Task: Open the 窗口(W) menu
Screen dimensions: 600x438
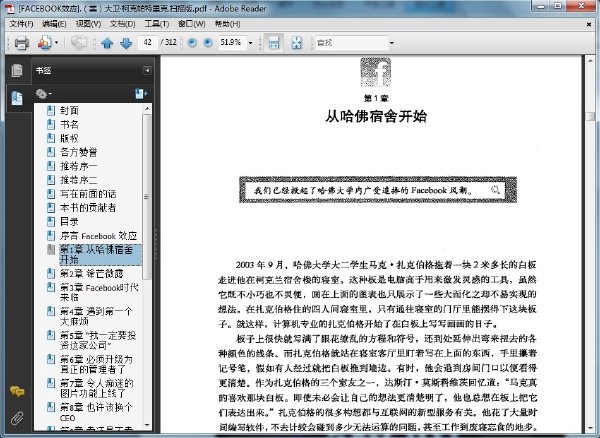Action: point(191,24)
